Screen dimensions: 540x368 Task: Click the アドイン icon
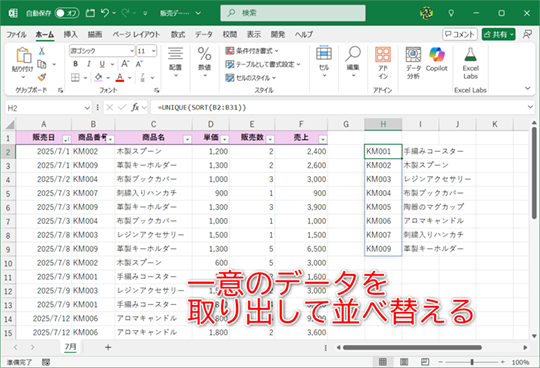pyautogui.click(x=383, y=63)
